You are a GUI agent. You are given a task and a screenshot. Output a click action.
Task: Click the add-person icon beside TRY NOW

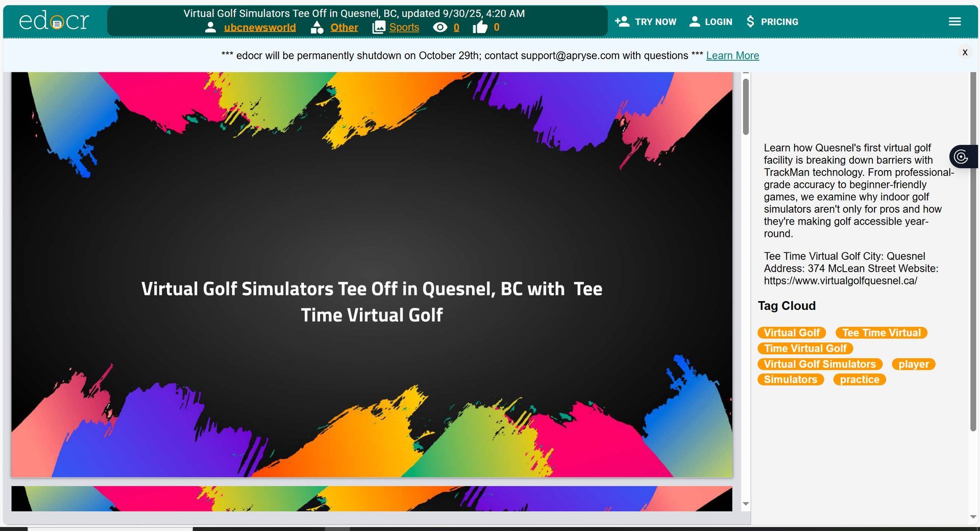point(622,21)
